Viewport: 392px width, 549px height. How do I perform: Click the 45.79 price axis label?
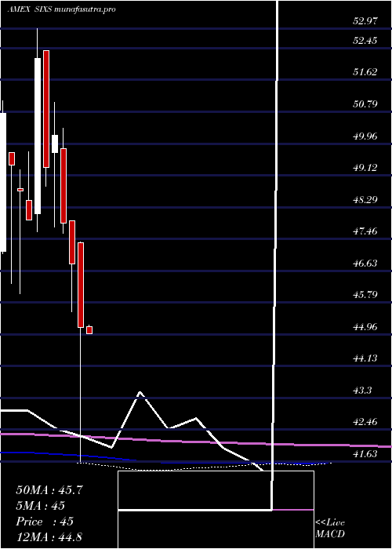coord(365,295)
